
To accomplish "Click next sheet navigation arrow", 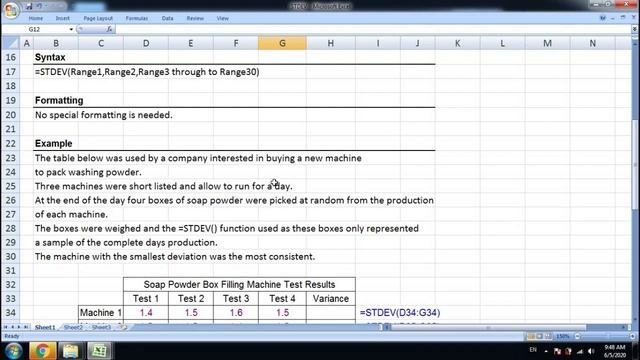I will click(x=19, y=327).
